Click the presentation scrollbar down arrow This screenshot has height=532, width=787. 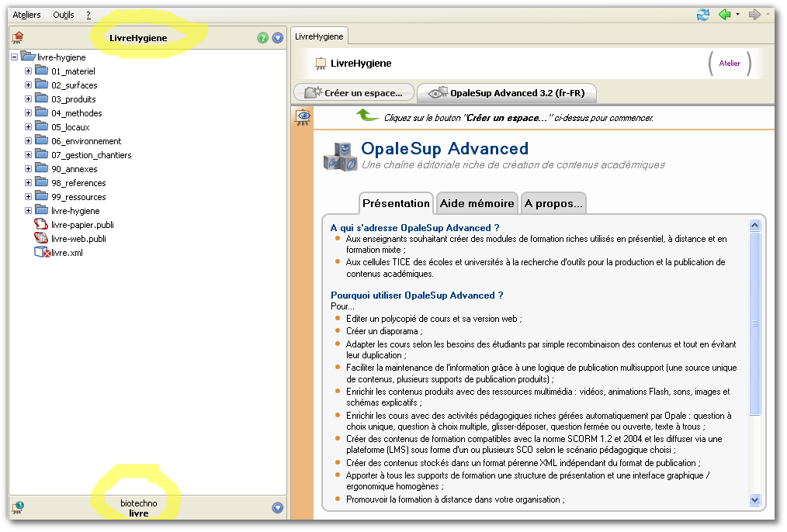(x=754, y=499)
